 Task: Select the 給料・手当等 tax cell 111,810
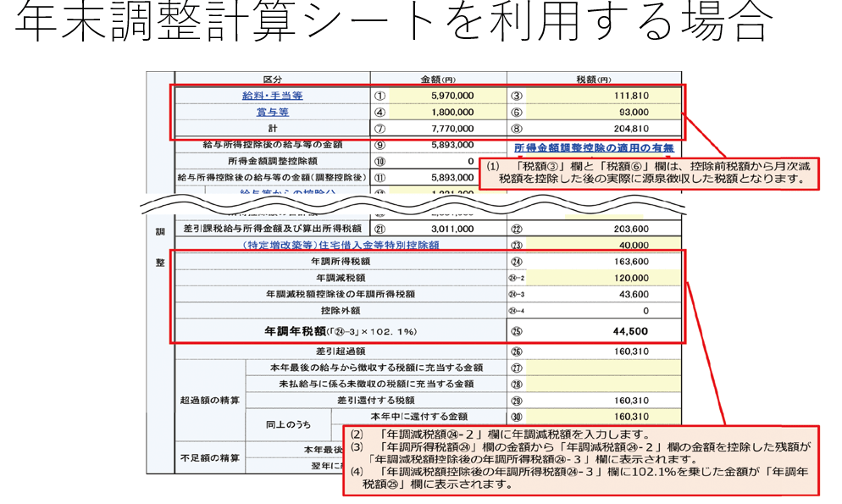604,96
